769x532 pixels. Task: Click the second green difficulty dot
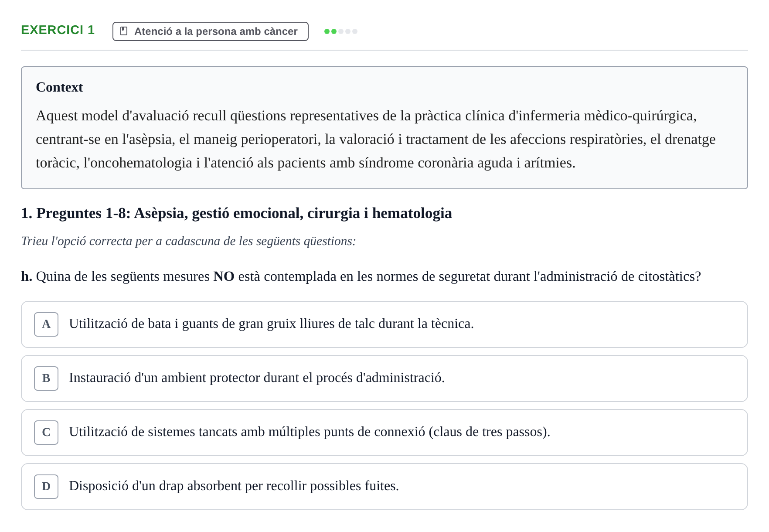334,31
